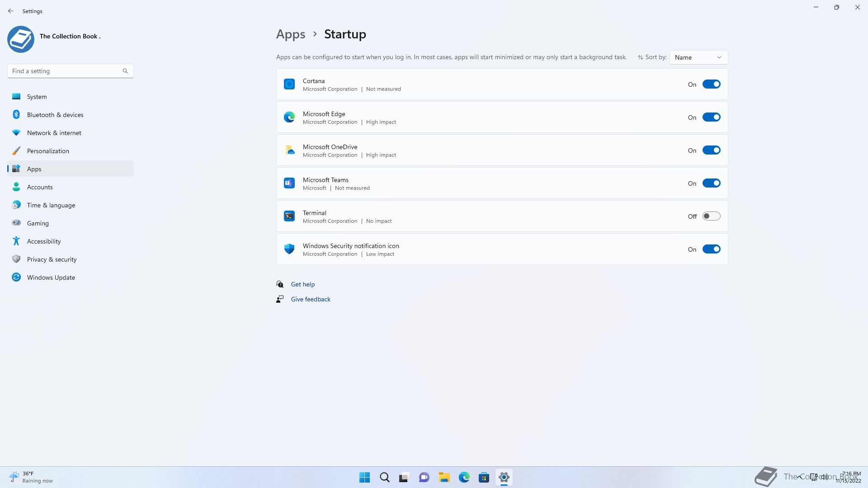Open Windows Update in the sidebar
Viewport: 868px width, 488px height.
coord(51,277)
